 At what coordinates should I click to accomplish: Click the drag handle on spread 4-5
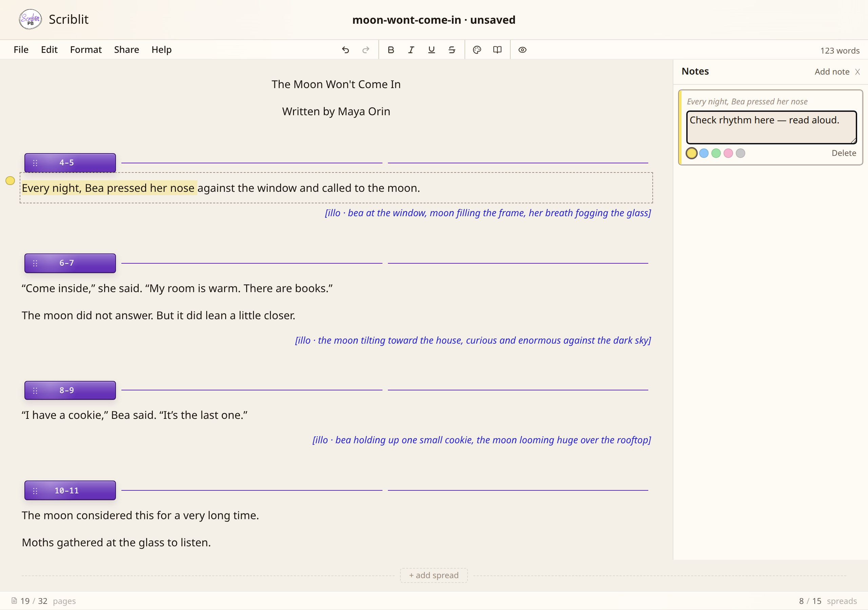pos(35,163)
